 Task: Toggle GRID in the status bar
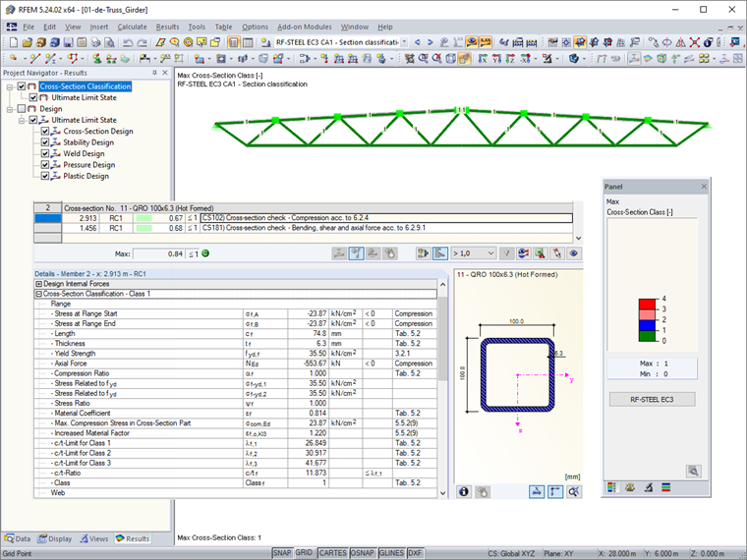tap(304, 553)
